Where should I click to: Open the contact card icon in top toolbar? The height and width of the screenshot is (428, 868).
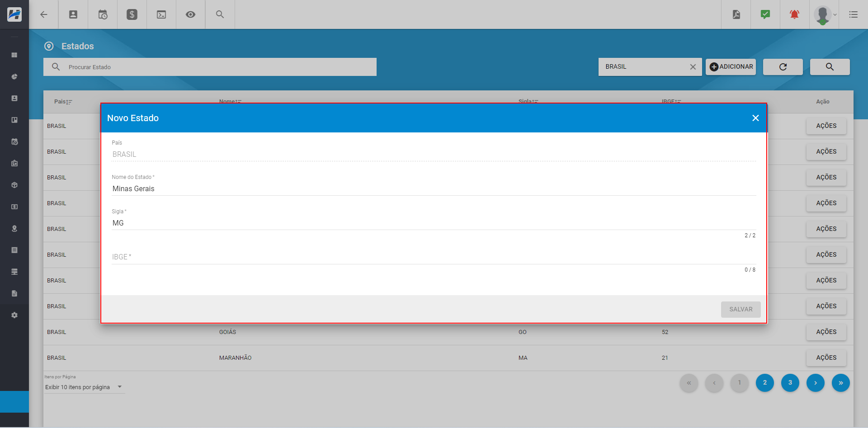pos(73,14)
